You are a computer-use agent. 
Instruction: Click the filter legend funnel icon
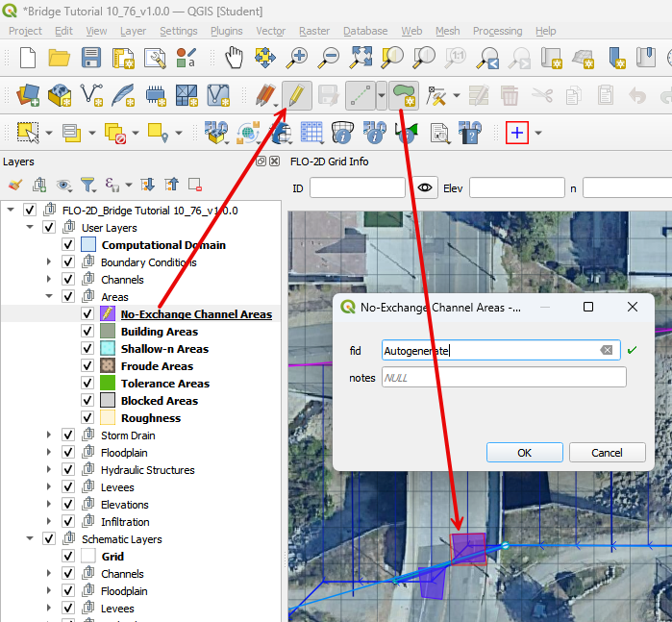[x=87, y=185]
